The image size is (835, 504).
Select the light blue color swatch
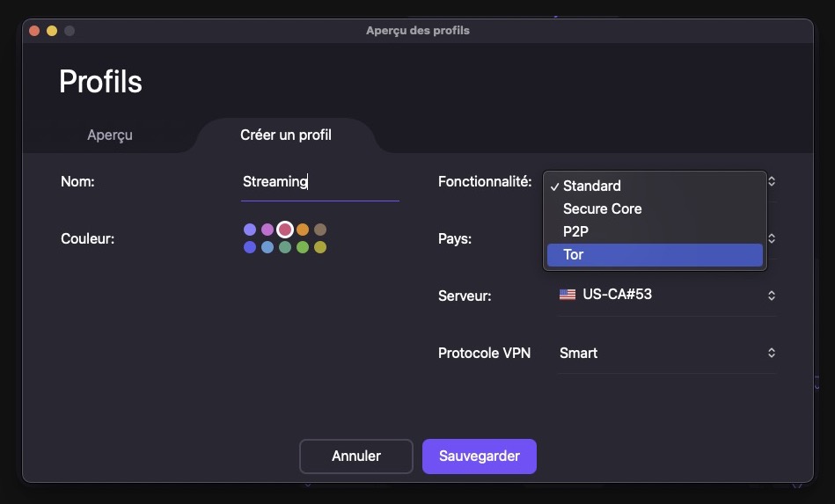[267, 247]
